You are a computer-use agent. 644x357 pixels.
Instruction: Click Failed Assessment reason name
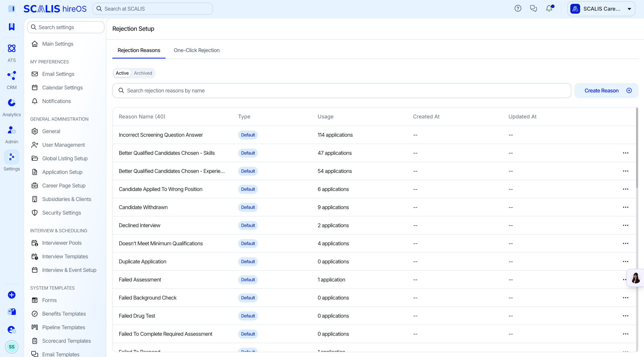pyautogui.click(x=140, y=280)
